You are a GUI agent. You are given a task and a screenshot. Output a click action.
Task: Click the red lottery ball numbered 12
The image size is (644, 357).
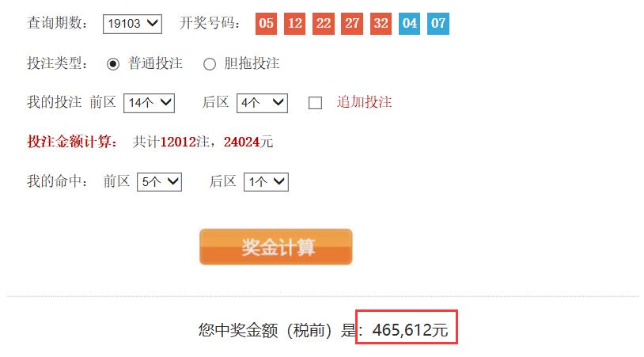[294, 24]
